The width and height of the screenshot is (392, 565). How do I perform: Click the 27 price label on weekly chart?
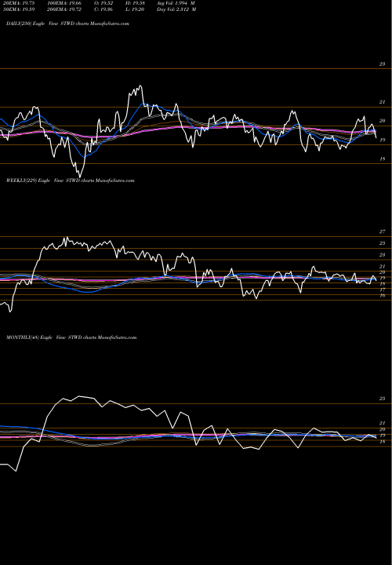point(383,231)
